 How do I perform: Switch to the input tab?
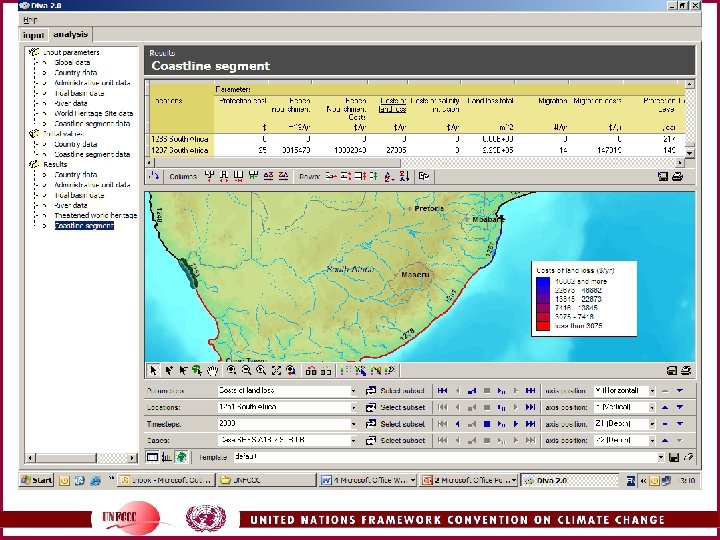34,35
